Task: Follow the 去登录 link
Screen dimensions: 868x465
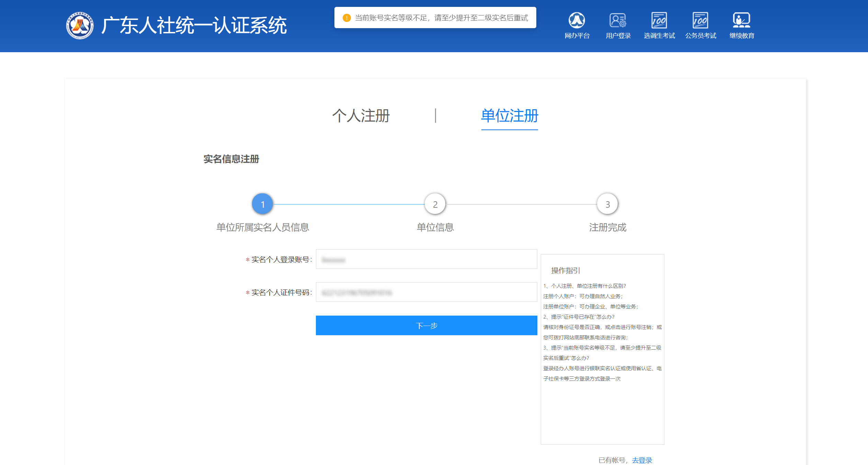Action: [x=642, y=460]
